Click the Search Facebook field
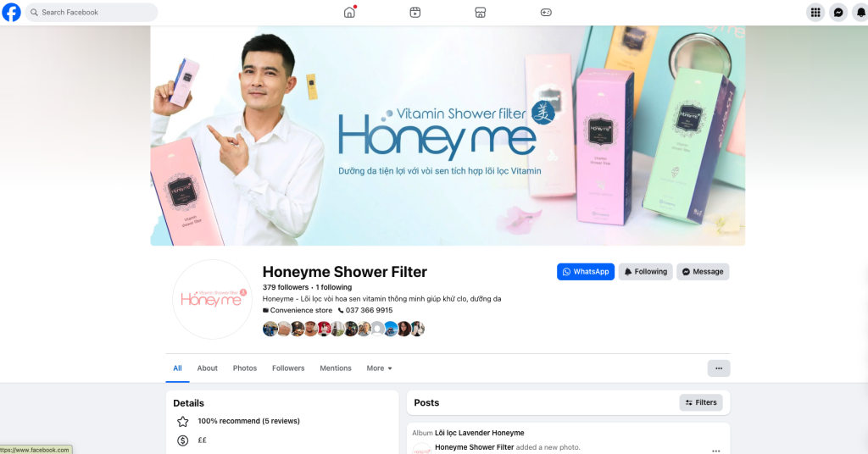 point(92,13)
